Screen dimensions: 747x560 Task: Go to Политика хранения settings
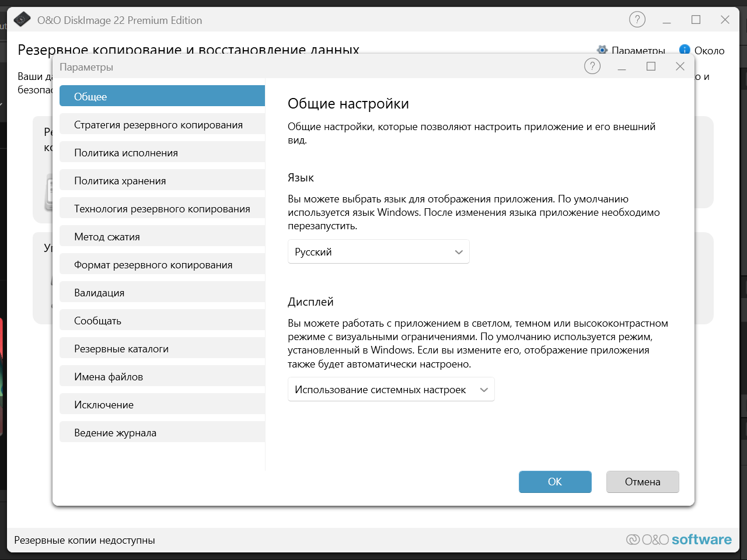[162, 181]
